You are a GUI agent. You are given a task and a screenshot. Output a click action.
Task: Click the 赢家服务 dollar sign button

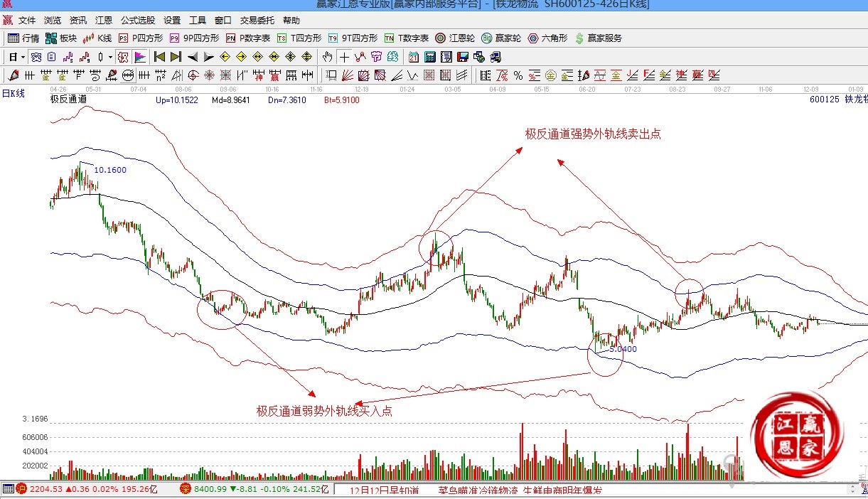[598, 38]
